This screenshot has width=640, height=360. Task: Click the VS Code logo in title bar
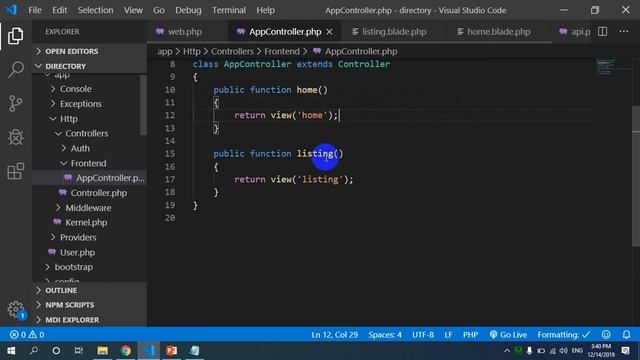pyautogui.click(x=11, y=10)
